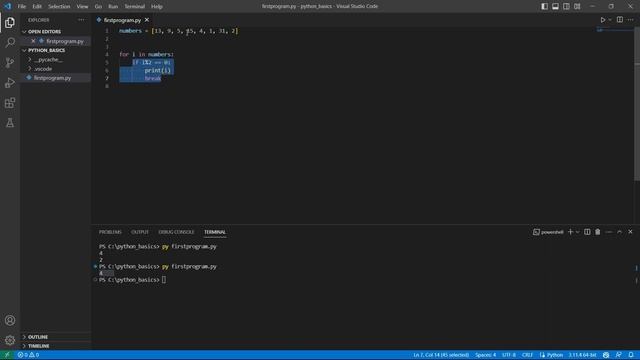Open the Testing beaker view
Screen dimensions: 640x360
click(10, 122)
